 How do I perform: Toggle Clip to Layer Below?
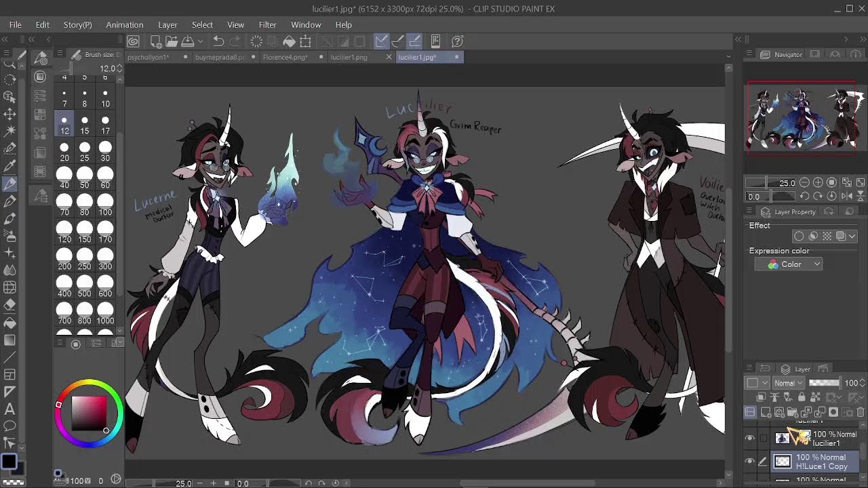tap(761, 397)
